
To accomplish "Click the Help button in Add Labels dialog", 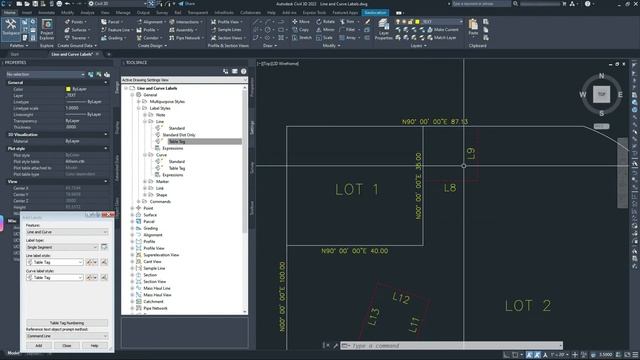I will pyautogui.click(x=94, y=345).
